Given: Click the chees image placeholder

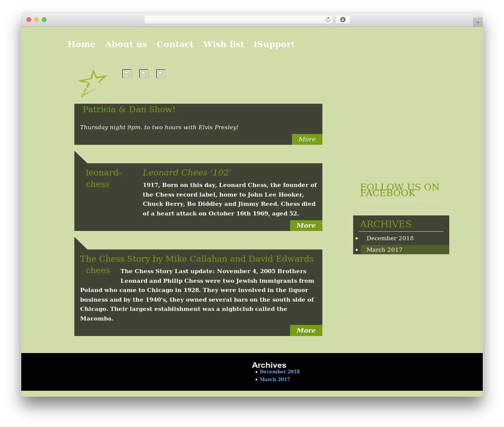Looking at the screenshot, I should pyautogui.click(x=98, y=270).
